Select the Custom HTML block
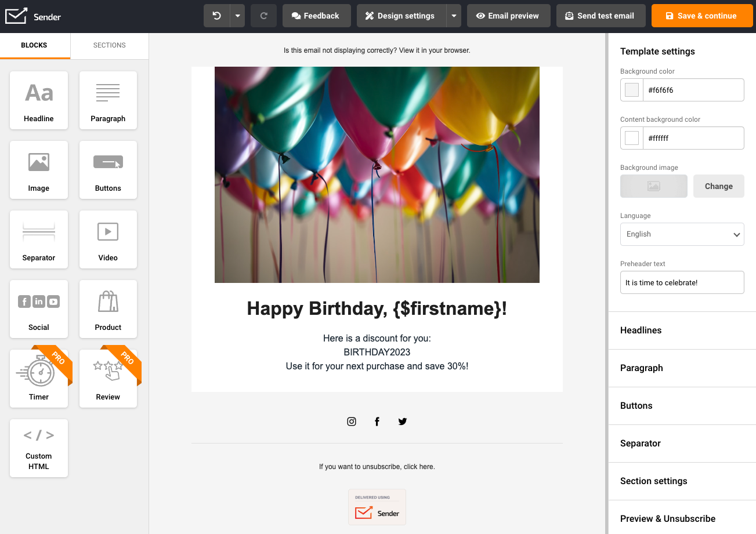This screenshot has width=756, height=534. pos(39,448)
